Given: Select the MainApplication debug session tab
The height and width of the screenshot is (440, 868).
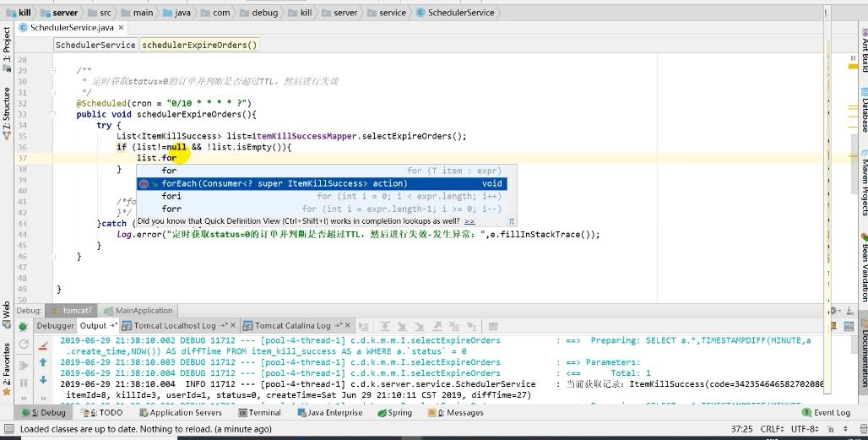Looking at the screenshot, I should 138,311.
